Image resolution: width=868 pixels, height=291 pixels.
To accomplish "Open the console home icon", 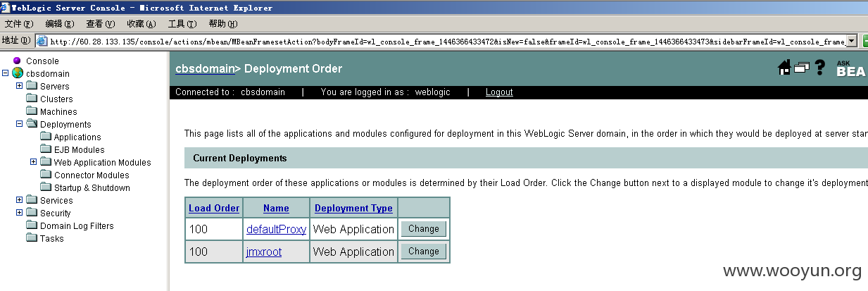I will point(784,68).
